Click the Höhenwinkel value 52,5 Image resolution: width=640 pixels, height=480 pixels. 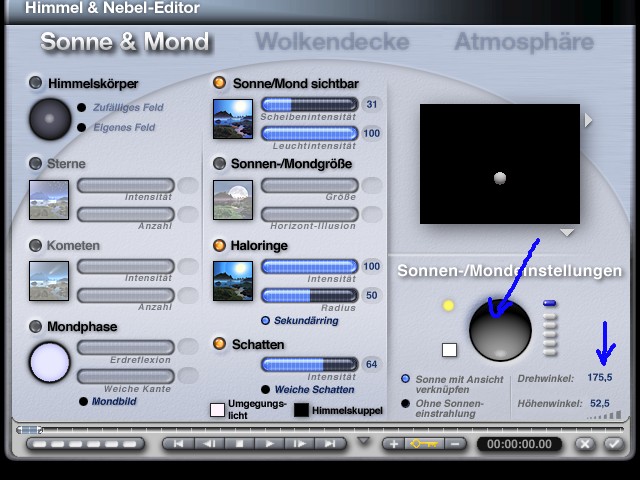point(600,403)
